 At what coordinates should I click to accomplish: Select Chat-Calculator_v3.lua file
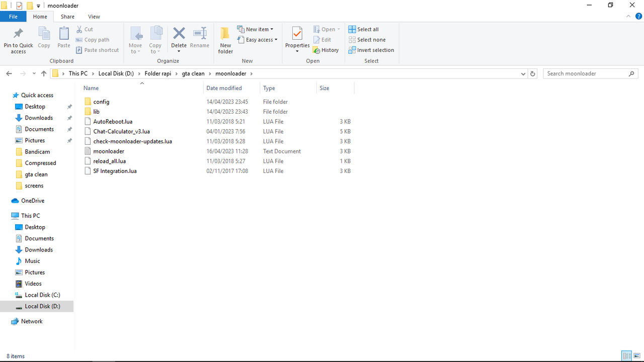pyautogui.click(x=121, y=131)
